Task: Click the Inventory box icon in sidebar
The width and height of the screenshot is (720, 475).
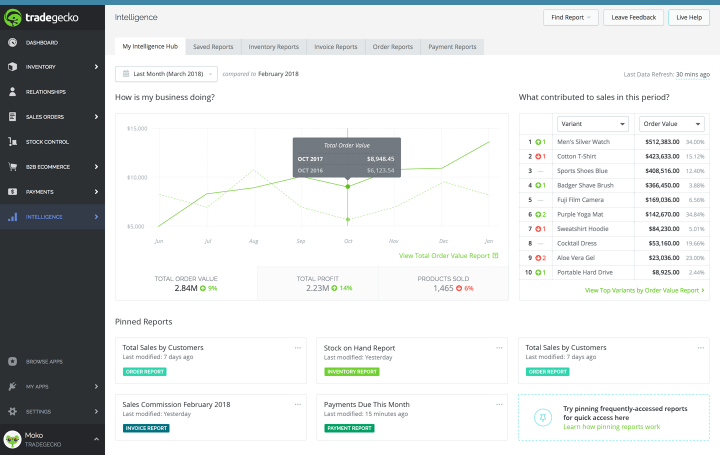Action: (x=12, y=67)
